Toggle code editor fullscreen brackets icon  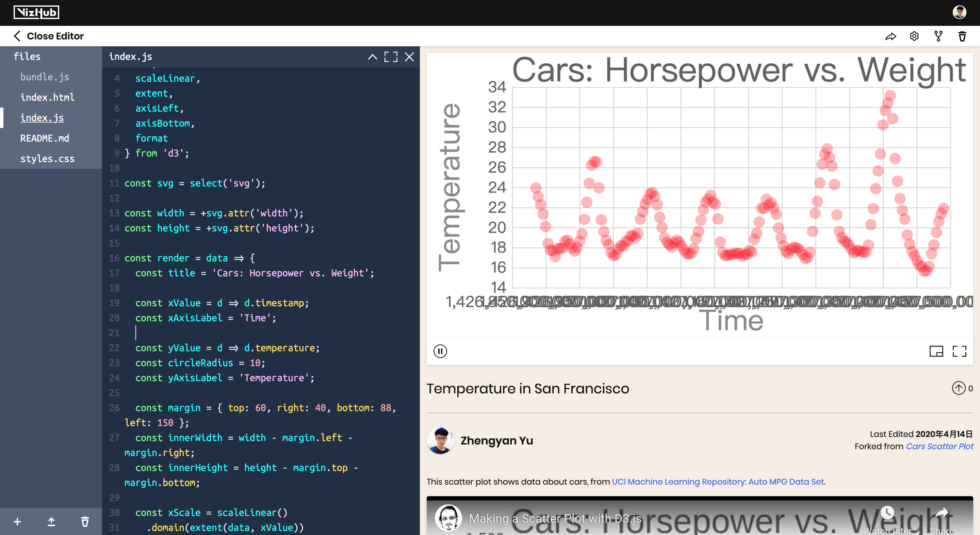391,57
